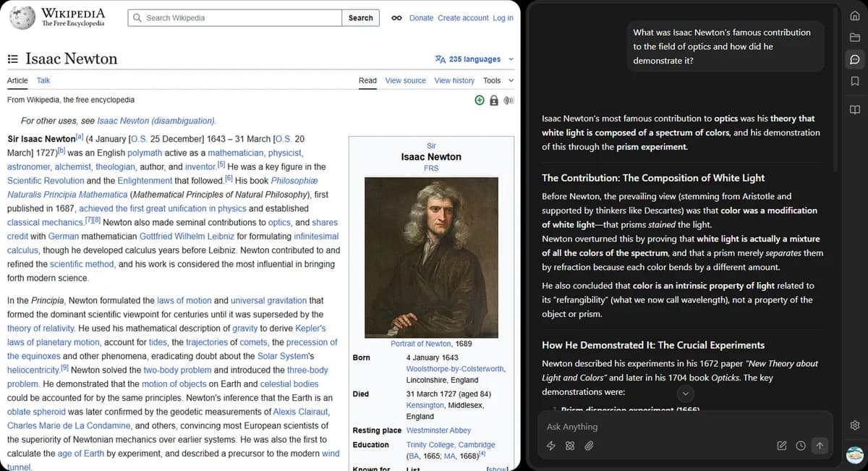Screen dimensions: 868x471
Task: Open the theory of relativity link
Action: pos(41,328)
